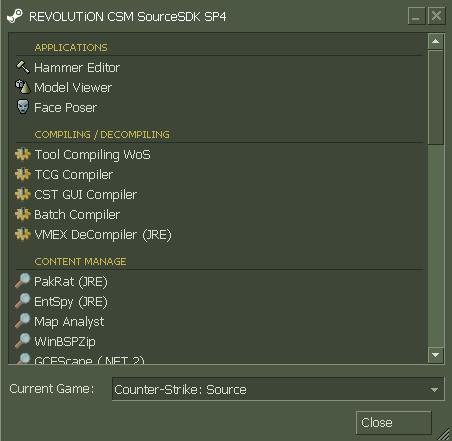
Task: Select the Map Analyst entry
Action: (x=69, y=322)
